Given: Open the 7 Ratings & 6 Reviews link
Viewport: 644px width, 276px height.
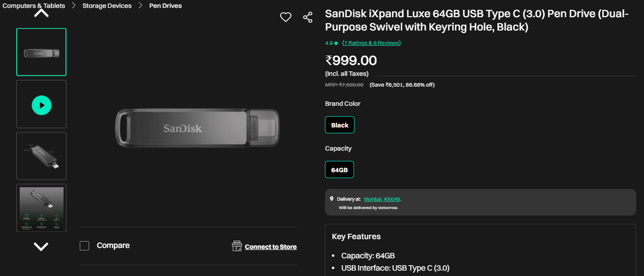Looking at the screenshot, I should click(x=371, y=43).
